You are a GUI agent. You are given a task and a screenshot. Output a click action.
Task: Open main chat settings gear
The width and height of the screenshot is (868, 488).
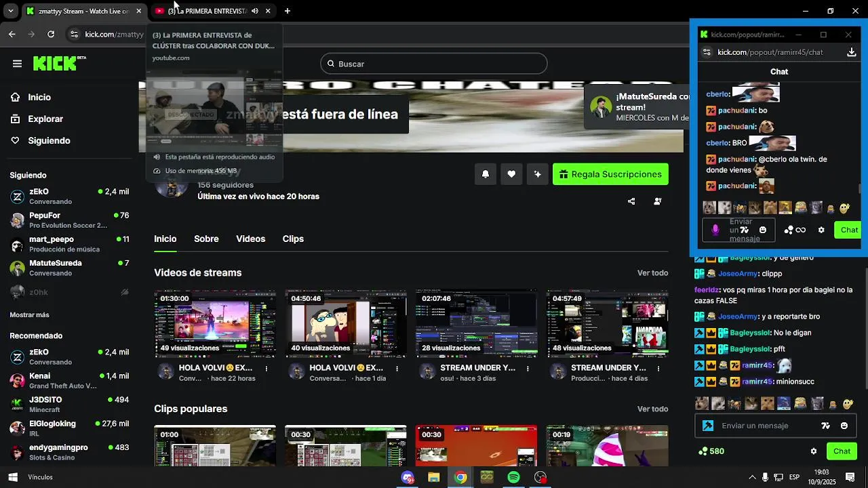814,451
